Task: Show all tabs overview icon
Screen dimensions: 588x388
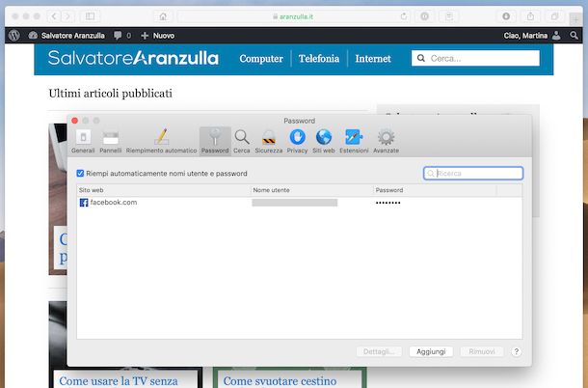Action: [x=554, y=16]
